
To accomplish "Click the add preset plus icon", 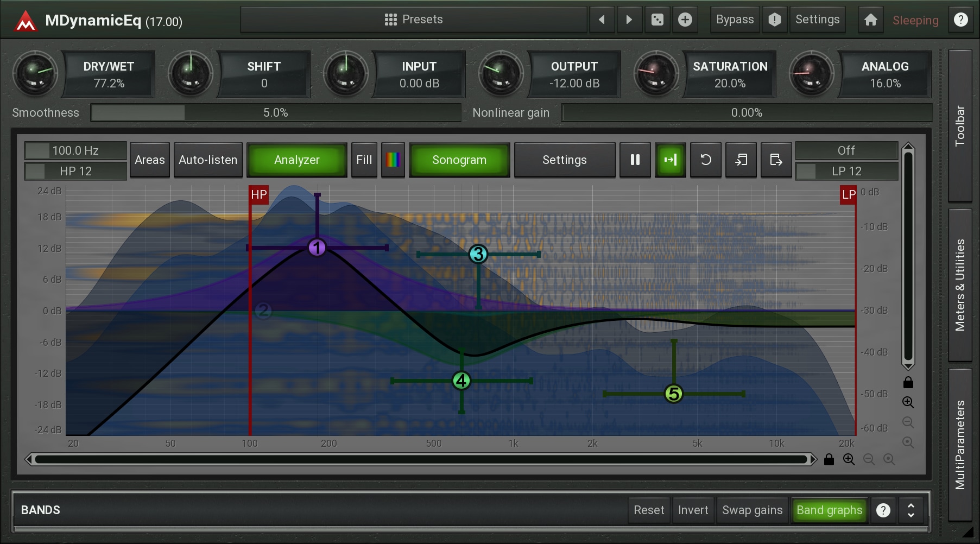I will 685,20.
